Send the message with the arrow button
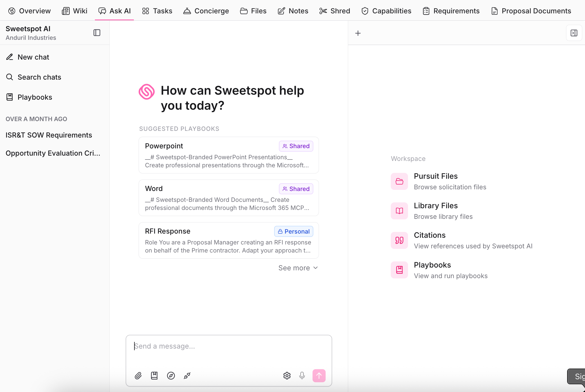 [x=319, y=376]
